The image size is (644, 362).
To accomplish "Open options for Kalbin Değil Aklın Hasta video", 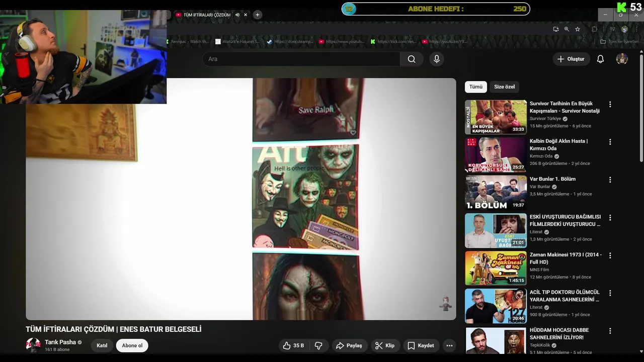I will click(x=610, y=142).
